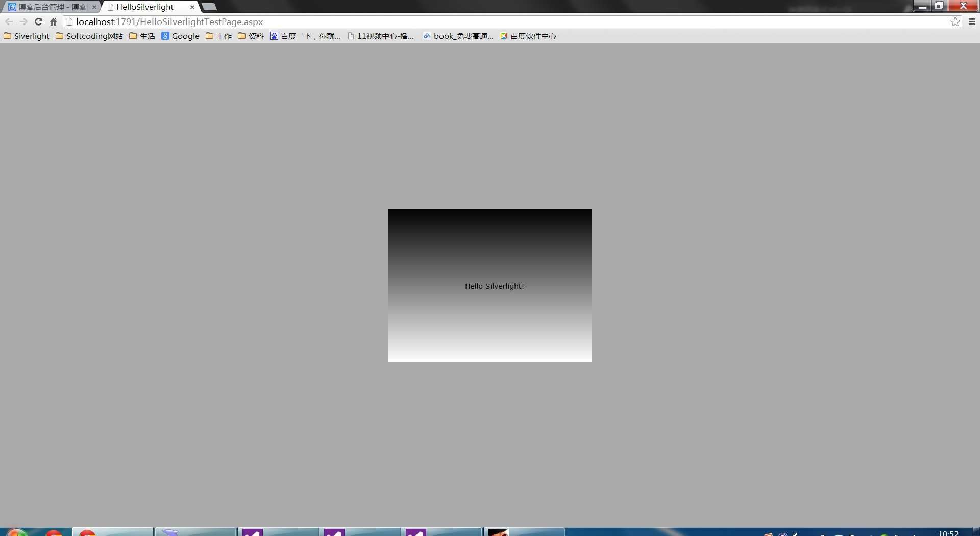This screenshot has height=536, width=980.
Task: Bookmark this page with the star icon
Action: click(955, 21)
